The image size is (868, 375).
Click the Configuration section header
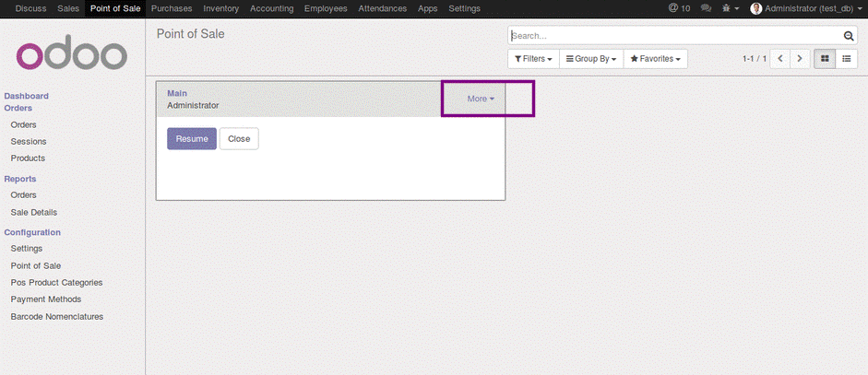coord(32,232)
